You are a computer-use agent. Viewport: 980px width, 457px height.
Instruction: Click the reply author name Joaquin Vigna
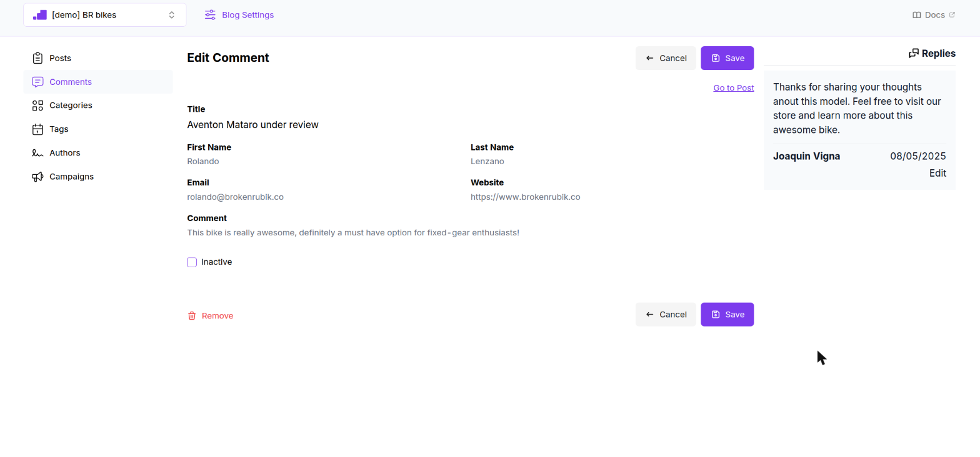tap(806, 156)
